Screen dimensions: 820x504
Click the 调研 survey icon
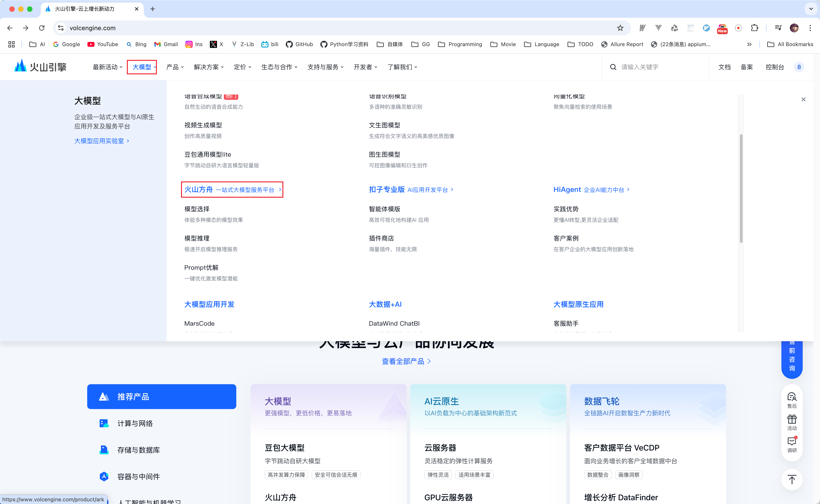point(792,445)
